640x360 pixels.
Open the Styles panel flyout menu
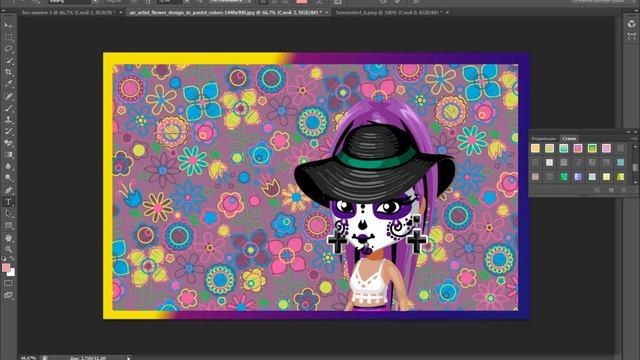(x=634, y=139)
